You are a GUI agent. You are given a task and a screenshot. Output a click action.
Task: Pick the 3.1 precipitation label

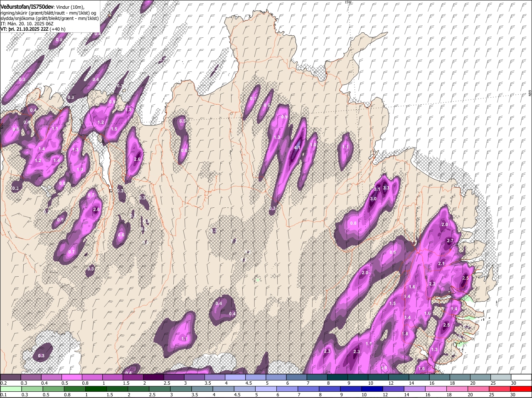click(377, 189)
